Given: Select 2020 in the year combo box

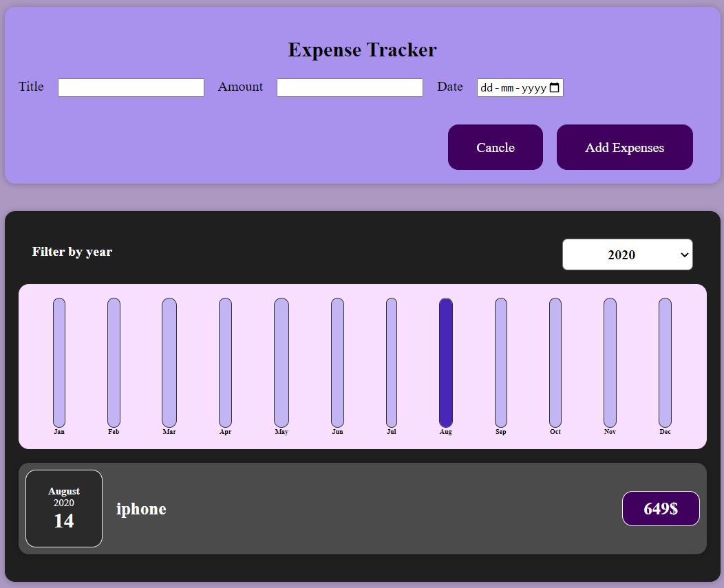Looking at the screenshot, I should point(626,254).
